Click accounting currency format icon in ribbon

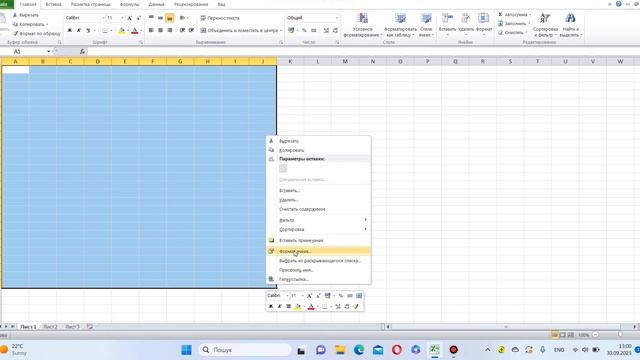pyautogui.click(x=292, y=30)
